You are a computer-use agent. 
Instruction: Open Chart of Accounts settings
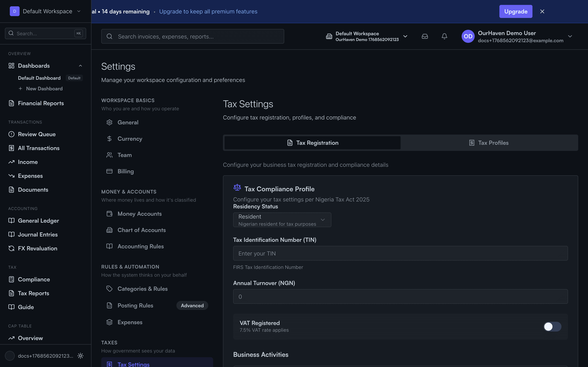pos(142,230)
